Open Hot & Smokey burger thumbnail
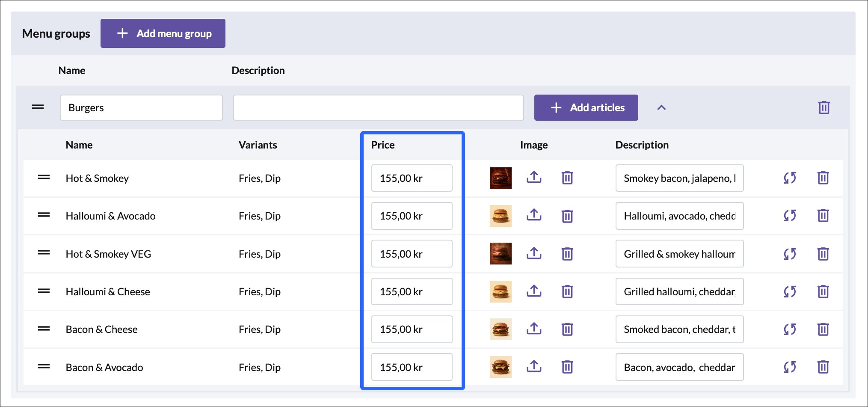Screen dimensions: 868x407 click(x=500, y=178)
